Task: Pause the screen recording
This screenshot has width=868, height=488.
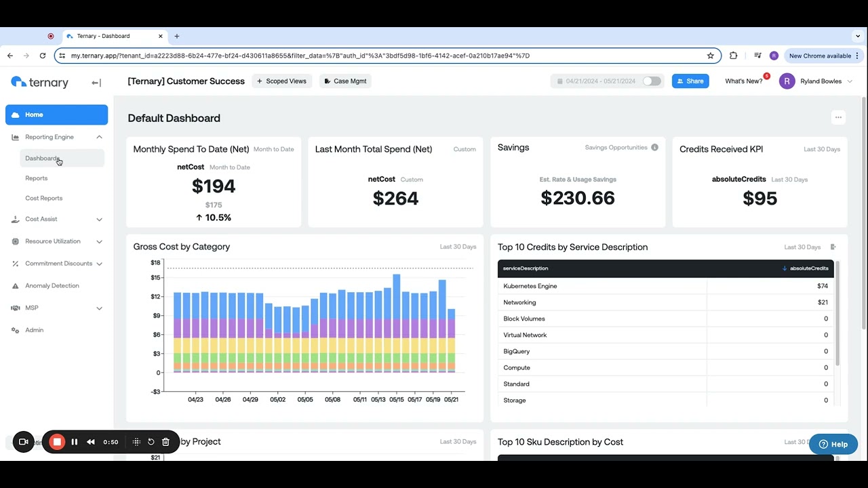Action: pos(75,442)
